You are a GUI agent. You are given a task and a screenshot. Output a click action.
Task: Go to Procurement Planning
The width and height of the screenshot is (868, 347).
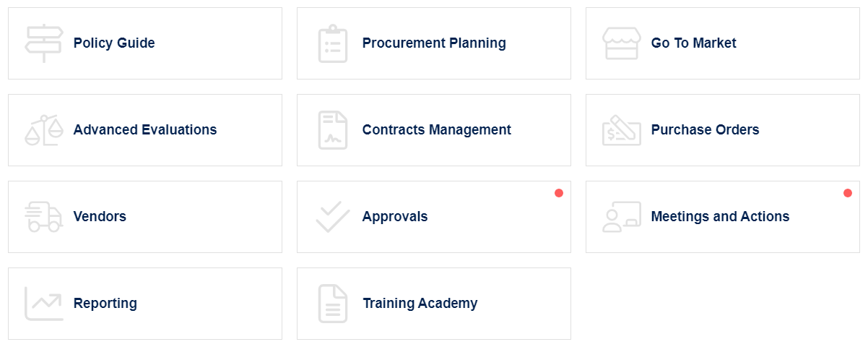click(x=434, y=43)
